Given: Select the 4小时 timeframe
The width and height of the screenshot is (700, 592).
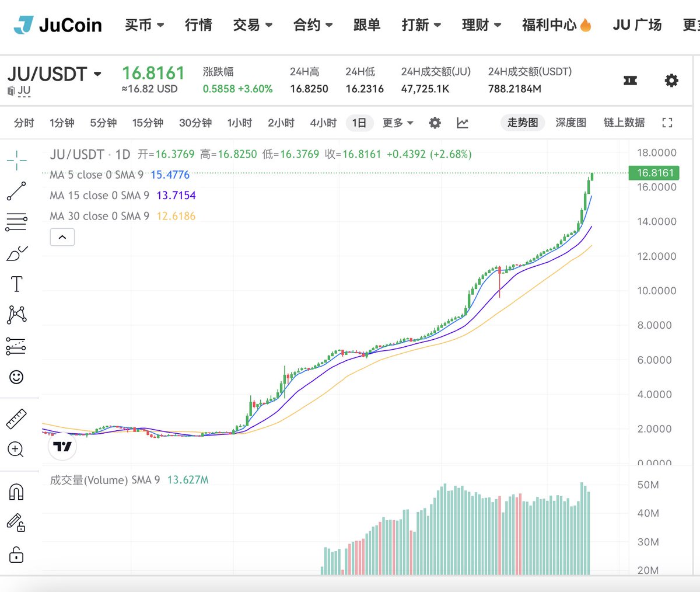Looking at the screenshot, I should 323,123.
